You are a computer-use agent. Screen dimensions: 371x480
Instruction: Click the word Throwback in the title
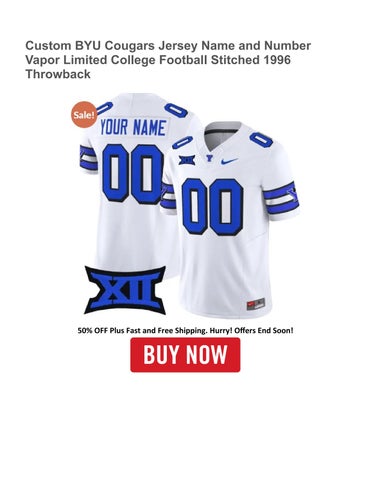58,74
